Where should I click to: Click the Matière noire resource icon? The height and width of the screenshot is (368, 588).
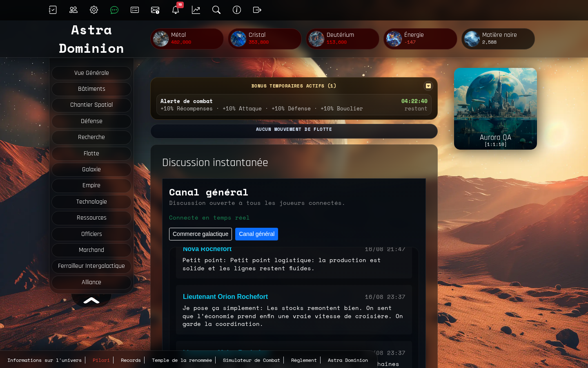click(x=472, y=39)
